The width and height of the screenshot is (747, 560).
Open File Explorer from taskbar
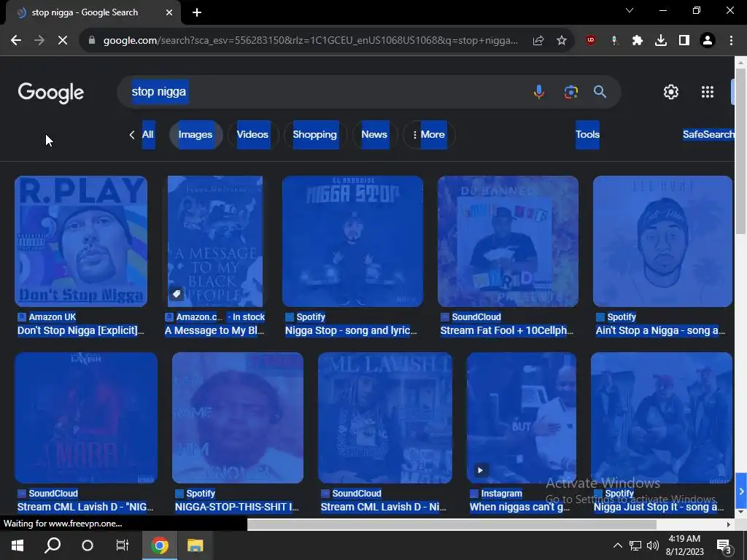click(x=195, y=545)
